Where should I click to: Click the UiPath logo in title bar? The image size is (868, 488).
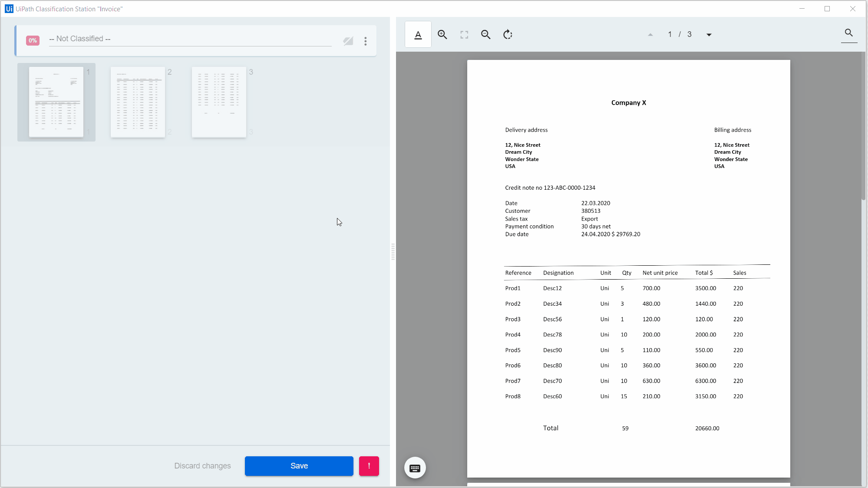(x=9, y=9)
